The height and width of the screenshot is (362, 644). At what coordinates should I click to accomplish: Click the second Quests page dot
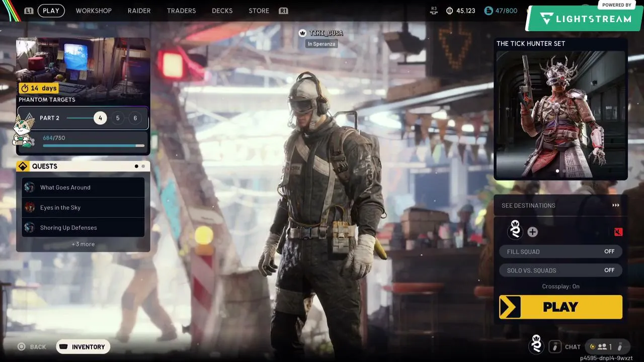point(143,166)
